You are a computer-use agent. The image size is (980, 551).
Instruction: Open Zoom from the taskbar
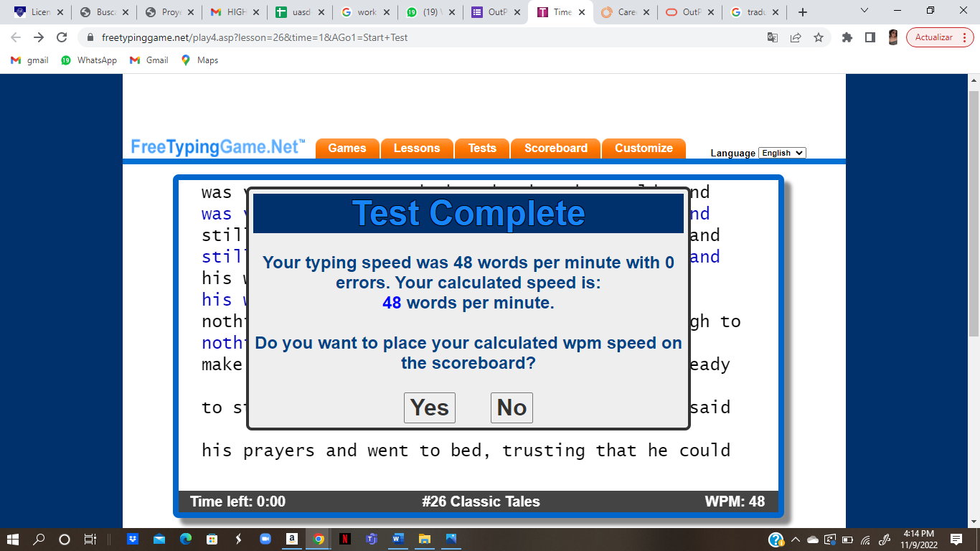coord(265,539)
